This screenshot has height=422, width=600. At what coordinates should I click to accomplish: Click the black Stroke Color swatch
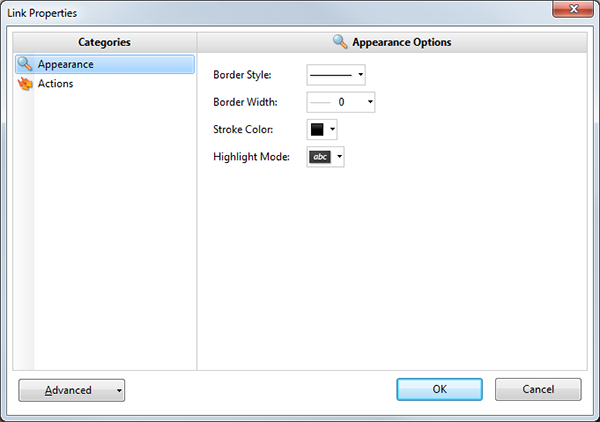pos(317,130)
